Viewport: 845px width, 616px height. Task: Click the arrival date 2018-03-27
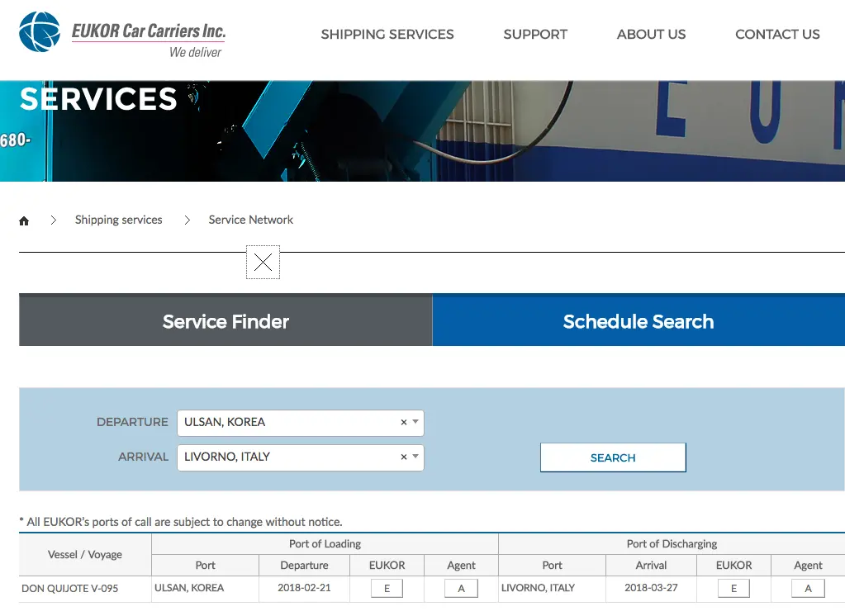point(651,588)
